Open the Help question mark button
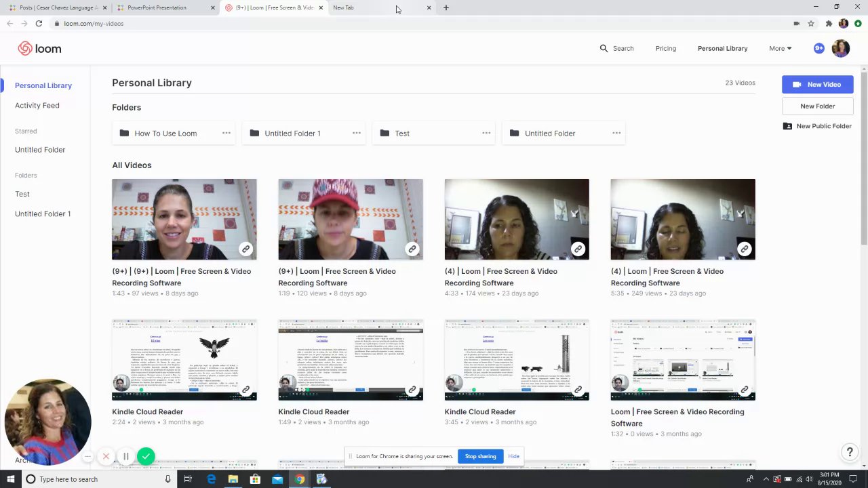 [850, 452]
